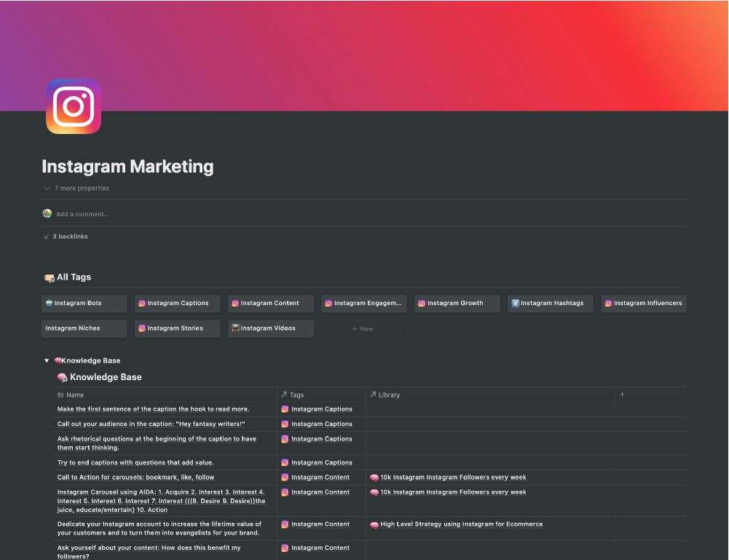Open "Call out your audience in the caption" row
The height and width of the screenshot is (560, 729).
pyautogui.click(x=151, y=424)
